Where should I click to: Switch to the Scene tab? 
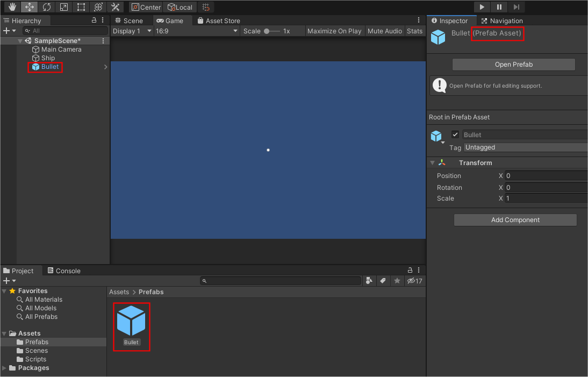[129, 20]
